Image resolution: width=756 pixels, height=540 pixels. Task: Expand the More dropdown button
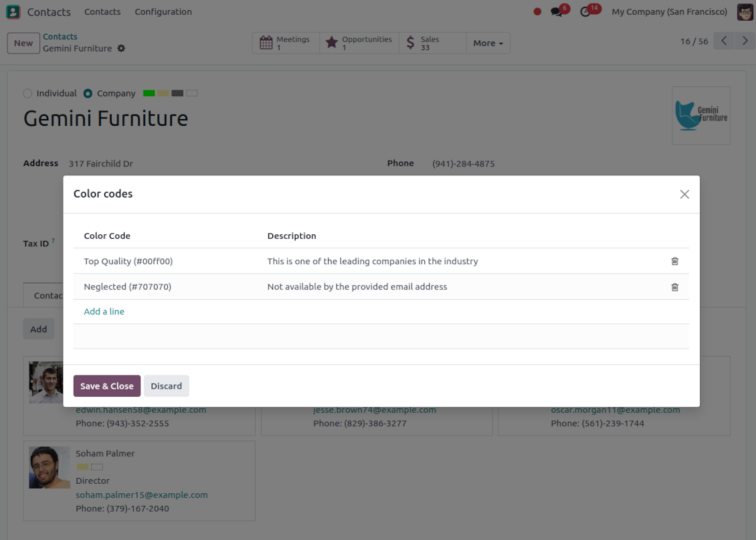click(488, 43)
